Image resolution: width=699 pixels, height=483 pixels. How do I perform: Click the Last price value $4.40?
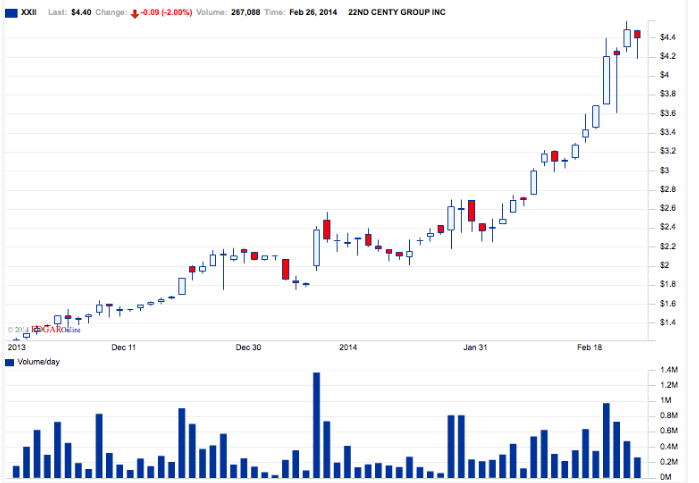pos(81,12)
